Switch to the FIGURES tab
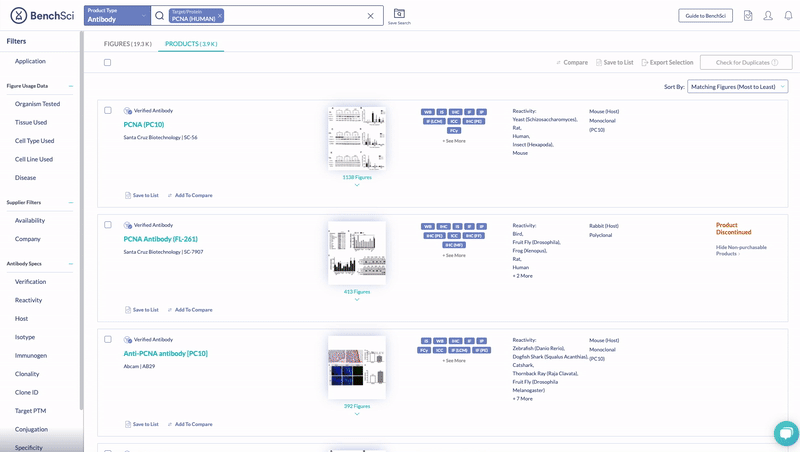Image resolution: width=800 pixels, height=452 pixels. pyautogui.click(x=128, y=44)
